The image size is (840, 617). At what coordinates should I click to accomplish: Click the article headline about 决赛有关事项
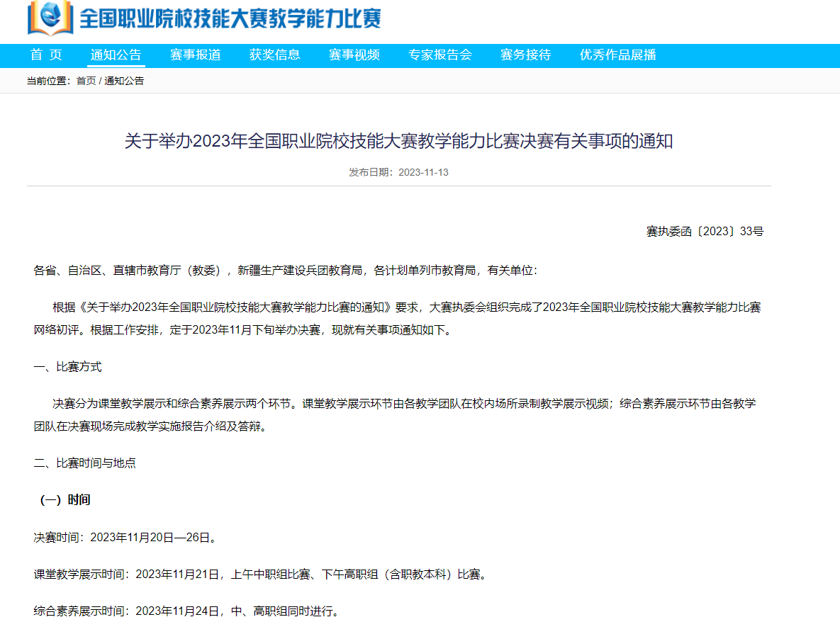click(398, 142)
